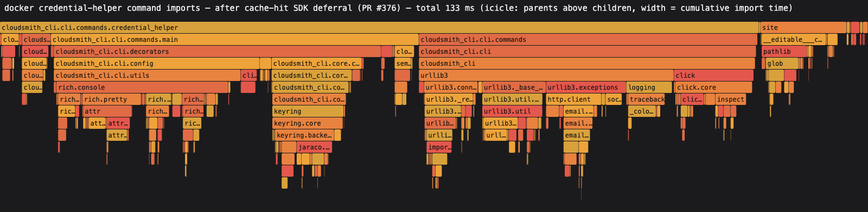Select the cloudsmith_cli.cli.config frame
This screenshot has height=212, width=868.
pyautogui.click(x=157, y=64)
